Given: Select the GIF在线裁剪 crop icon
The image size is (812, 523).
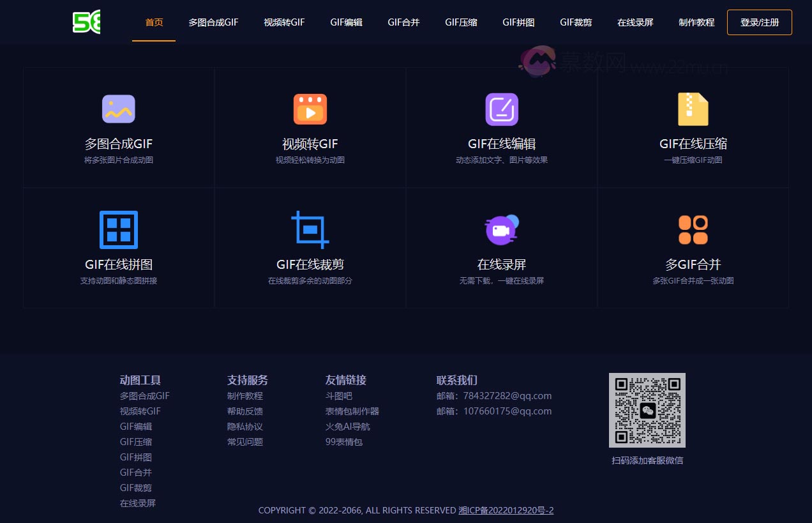Looking at the screenshot, I should point(310,230).
